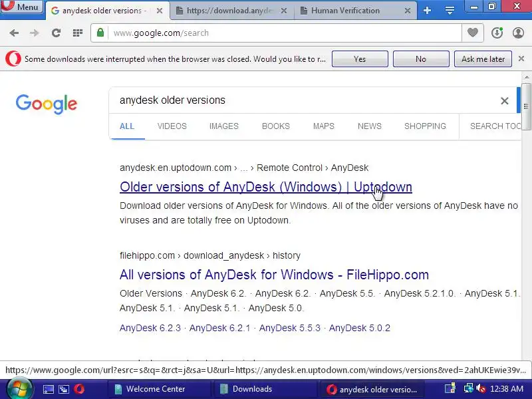Reload the page with the refresh icon
Screen dimensions: 532x399
click(x=56, y=33)
